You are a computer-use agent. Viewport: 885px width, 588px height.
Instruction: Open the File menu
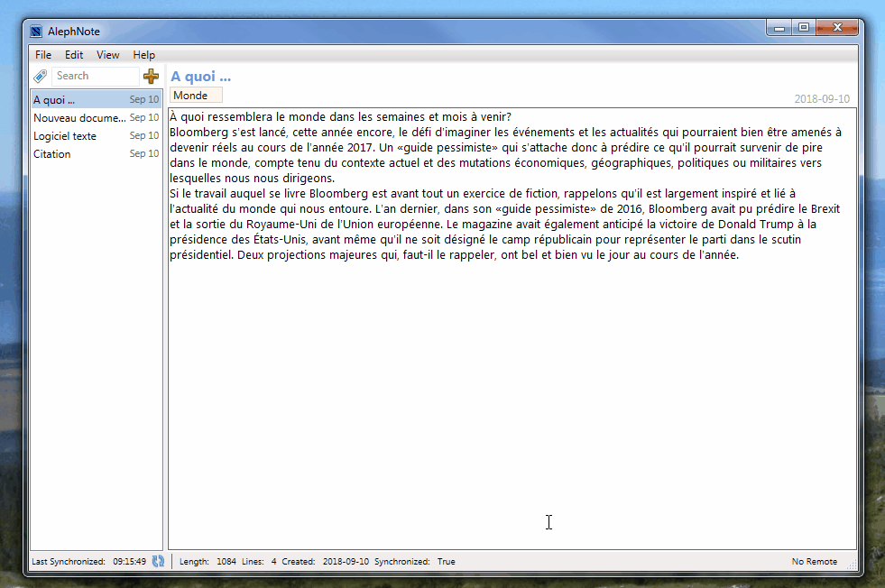click(x=43, y=55)
